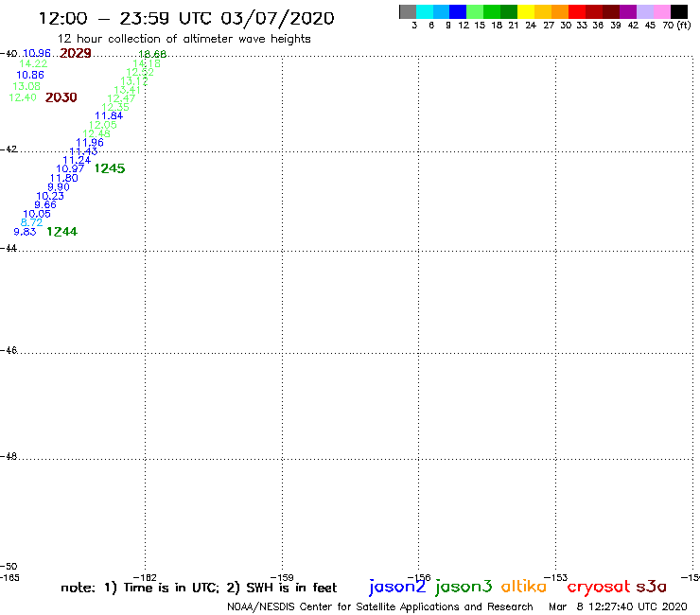Click the bright red swatch in the color scale
700x615 pixels.
coord(577,11)
